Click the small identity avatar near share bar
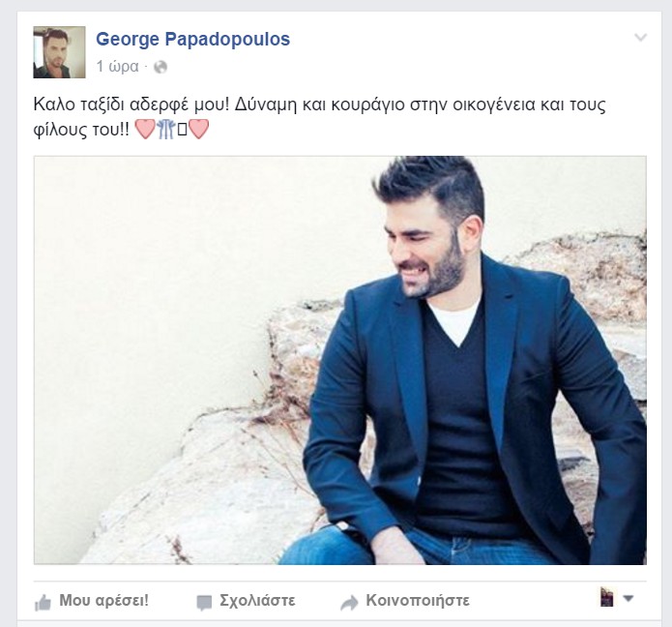 coord(607,597)
